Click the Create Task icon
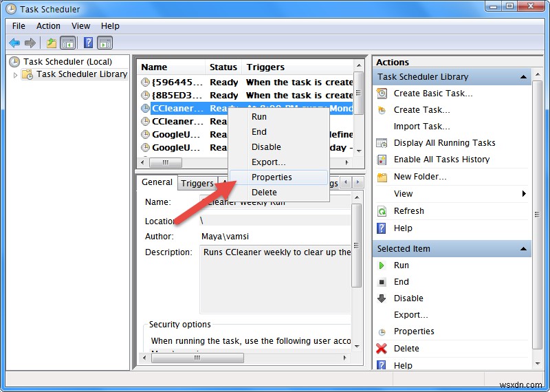This screenshot has height=392, width=550. click(x=382, y=110)
